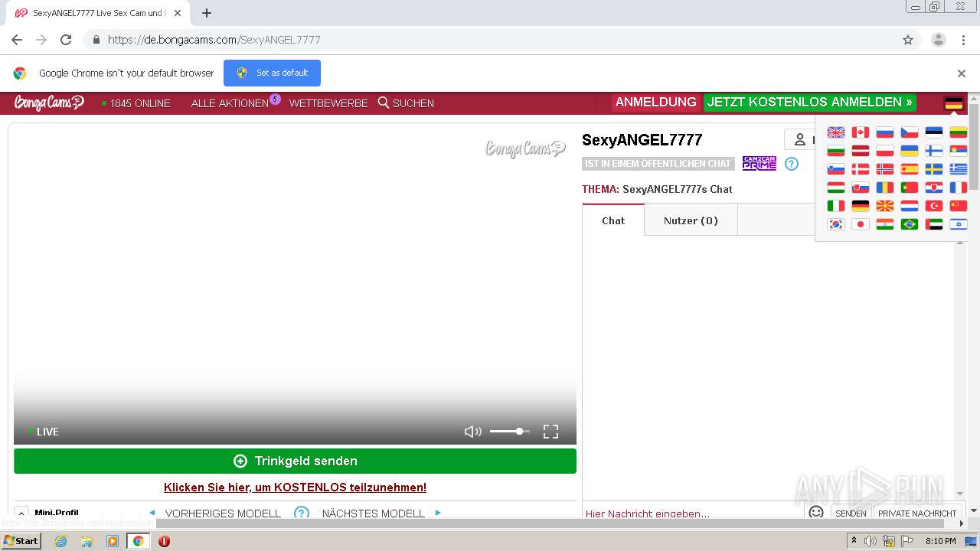The height and width of the screenshot is (551, 980).
Task: Pick the Hungarian flag language
Action: pyautogui.click(x=836, y=187)
